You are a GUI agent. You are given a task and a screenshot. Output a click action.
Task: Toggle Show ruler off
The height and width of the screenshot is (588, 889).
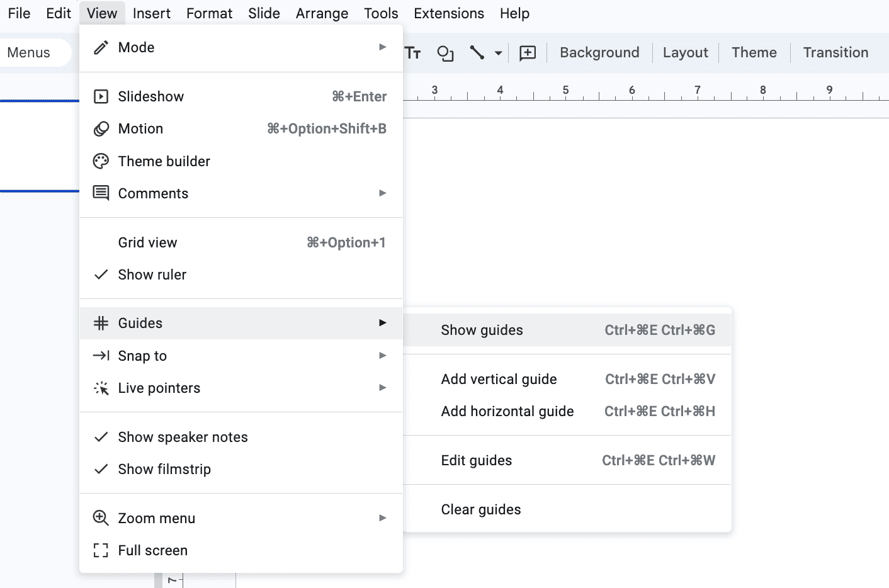pyautogui.click(x=152, y=274)
